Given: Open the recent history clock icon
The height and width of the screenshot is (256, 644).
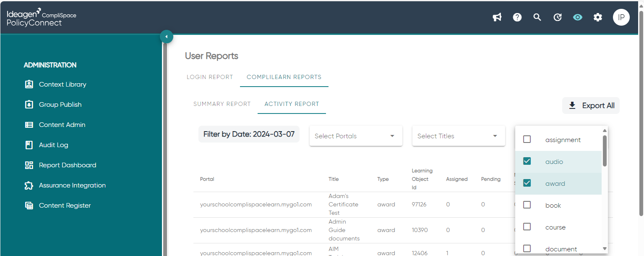Looking at the screenshot, I should (558, 17).
